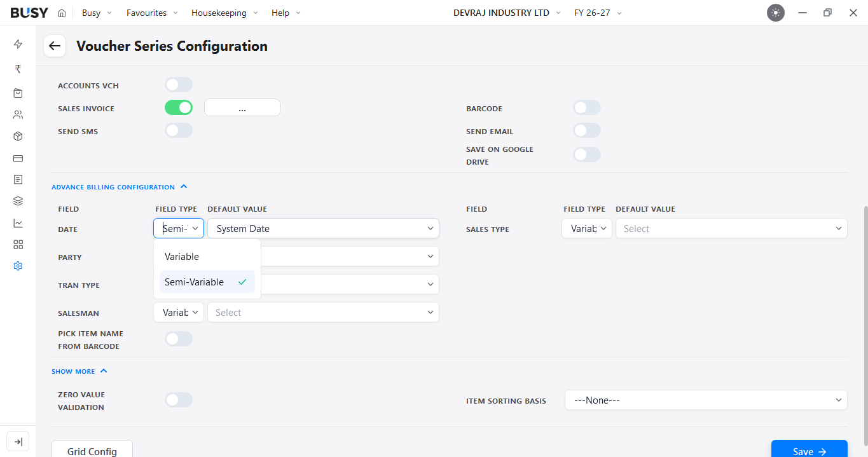Open the Salesman field type dropdown

(x=179, y=312)
